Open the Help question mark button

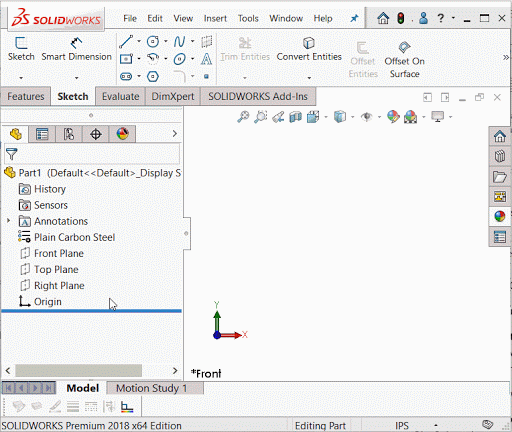[x=441, y=18]
